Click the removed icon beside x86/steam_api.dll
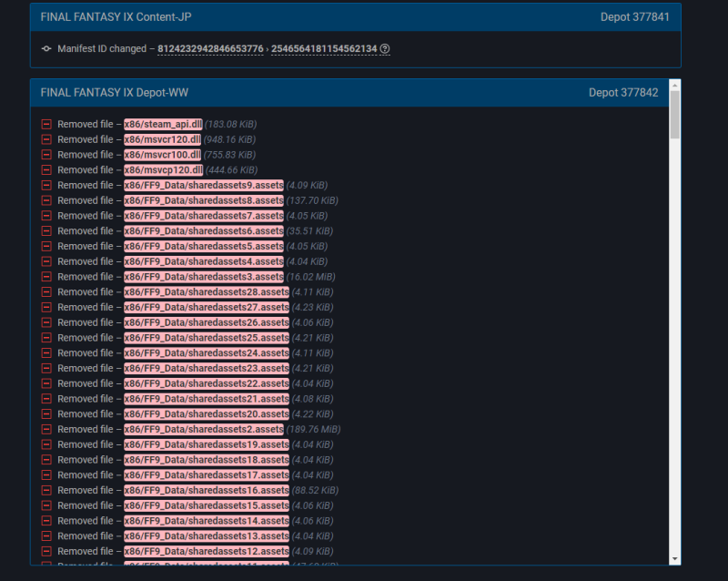728x581 pixels. pyautogui.click(x=46, y=124)
